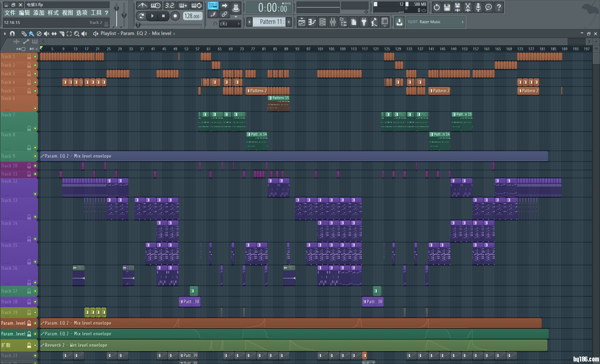Open the plugin picker plug icon
The height and width of the screenshot is (364, 600).
[x=364, y=22]
